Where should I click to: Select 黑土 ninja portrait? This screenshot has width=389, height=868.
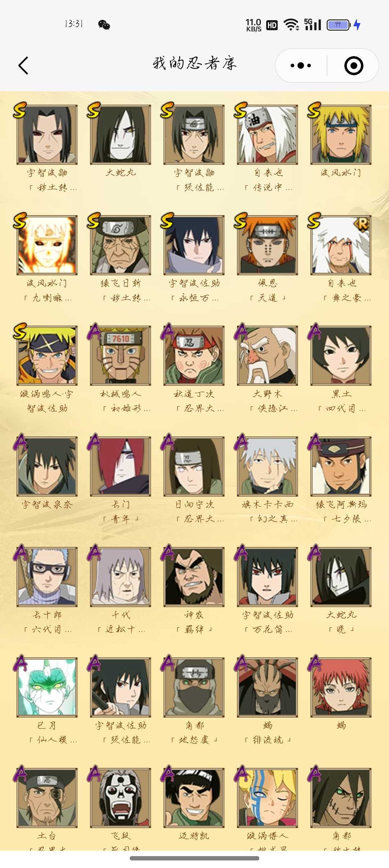341,356
